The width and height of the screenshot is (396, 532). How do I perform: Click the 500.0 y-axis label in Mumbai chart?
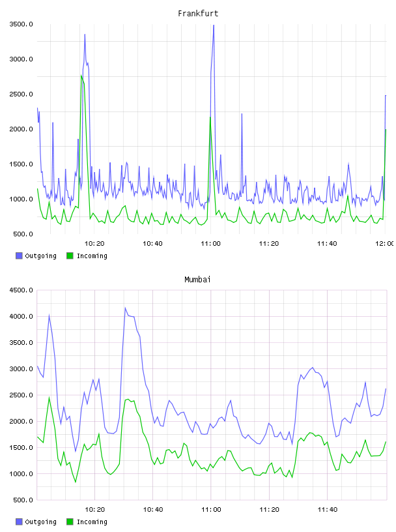point(23,500)
